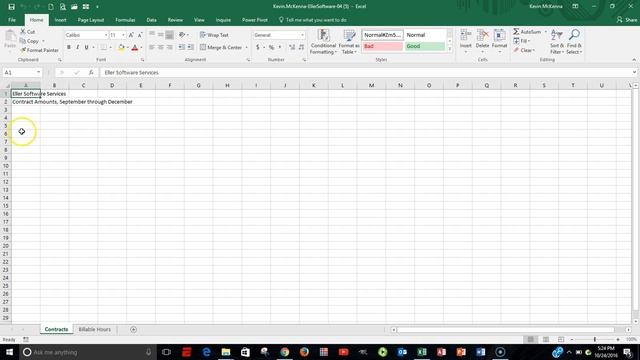Toggle right text alignment

pyautogui.click(x=170, y=47)
